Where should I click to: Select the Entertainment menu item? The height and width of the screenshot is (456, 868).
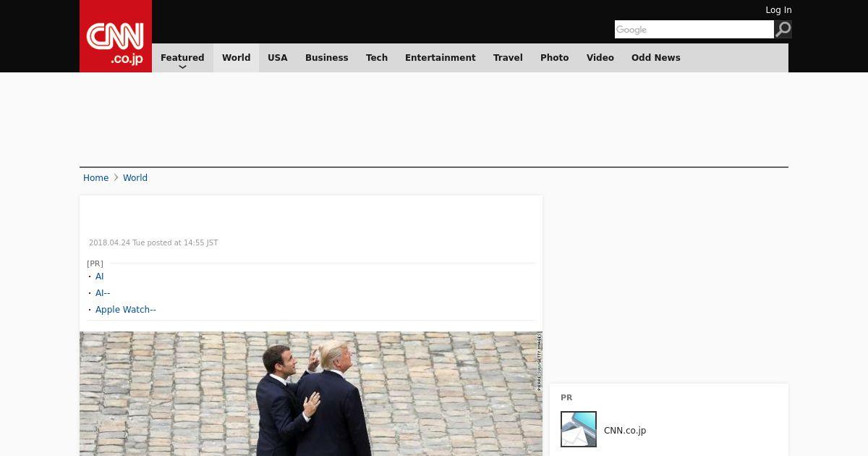[x=440, y=58]
